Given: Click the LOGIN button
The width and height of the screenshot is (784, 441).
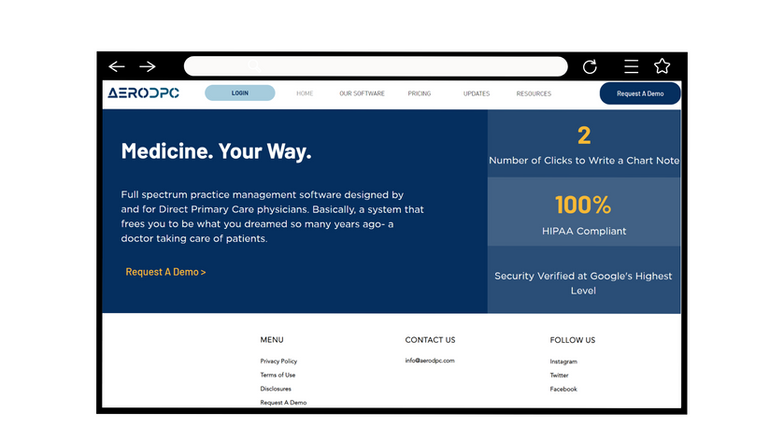Looking at the screenshot, I should click(240, 93).
